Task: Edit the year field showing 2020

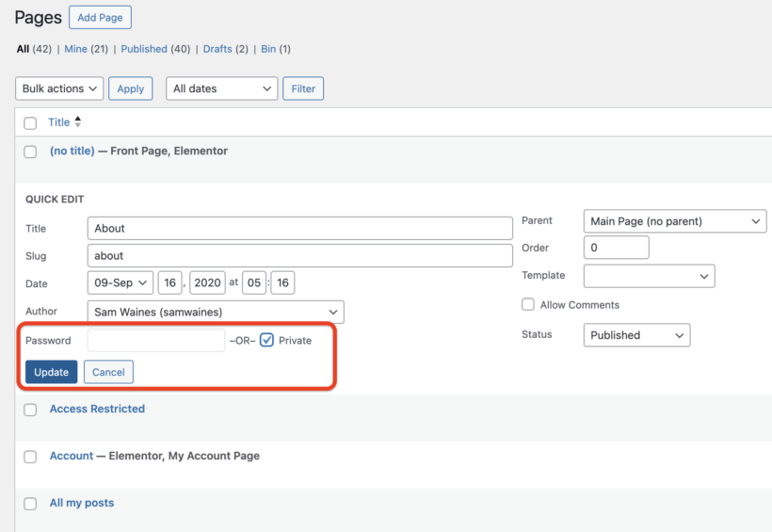Action: click(x=207, y=282)
